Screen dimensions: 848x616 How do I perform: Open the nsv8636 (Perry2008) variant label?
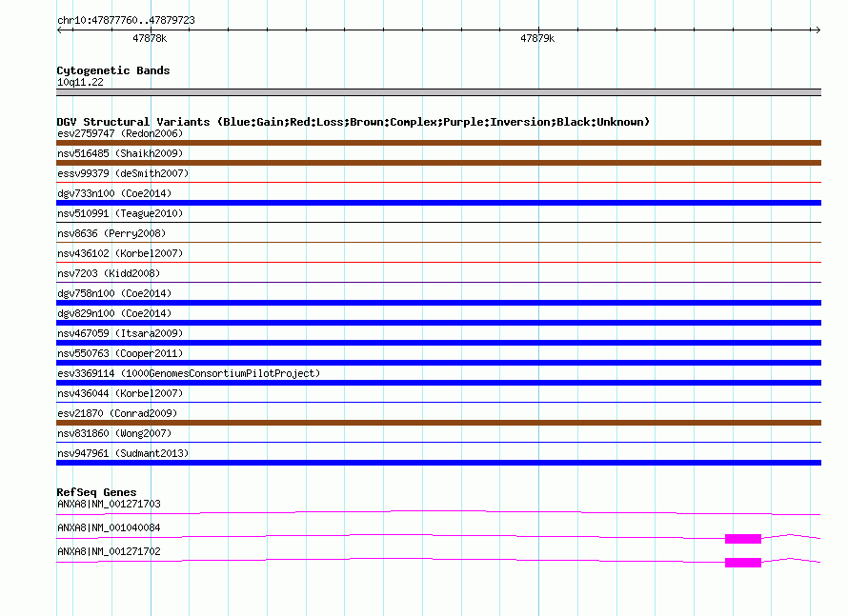[x=111, y=233]
